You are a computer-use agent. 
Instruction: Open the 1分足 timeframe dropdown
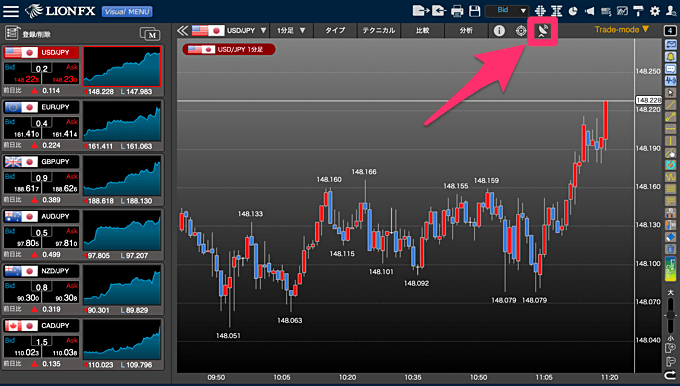click(x=291, y=30)
